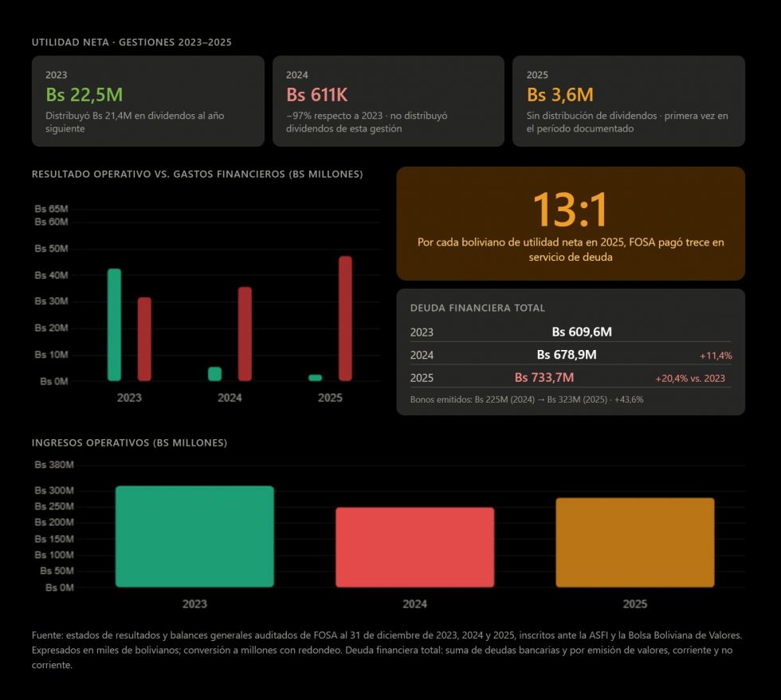Viewport: 781px width, 700px height.
Task: Click the 2023 net profit card showing Bs 22,5M
Action: tap(147, 100)
